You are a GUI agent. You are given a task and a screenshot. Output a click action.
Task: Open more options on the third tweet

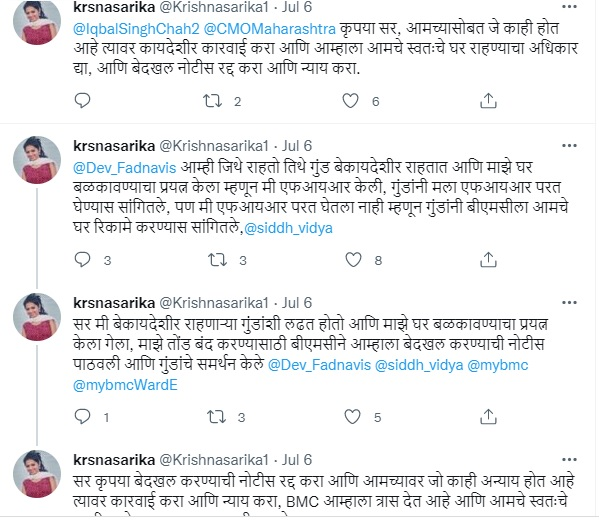[569, 303]
